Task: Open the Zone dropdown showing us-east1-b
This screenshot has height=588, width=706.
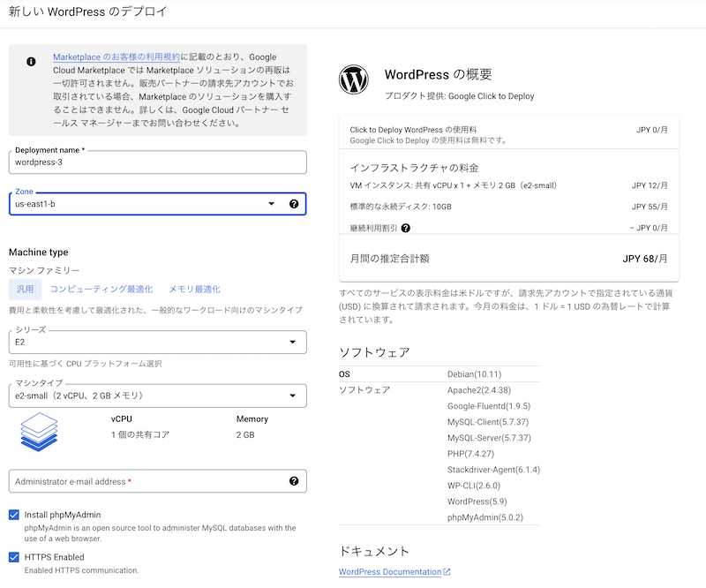Action: tap(158, 204)
